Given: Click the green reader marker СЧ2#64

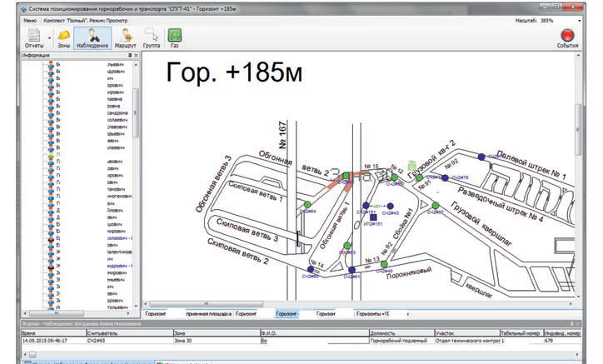Looking at the screenshot, I should [307, 205].
